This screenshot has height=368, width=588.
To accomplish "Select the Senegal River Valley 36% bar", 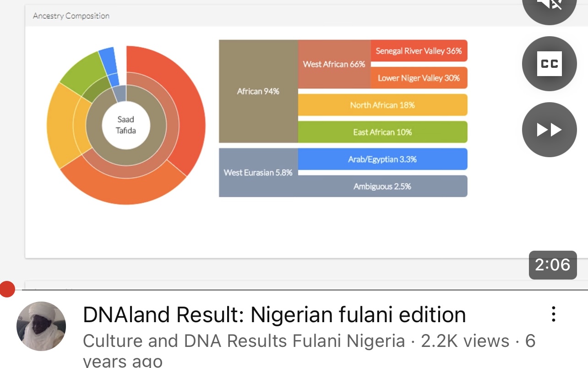I will coord(419,51).
